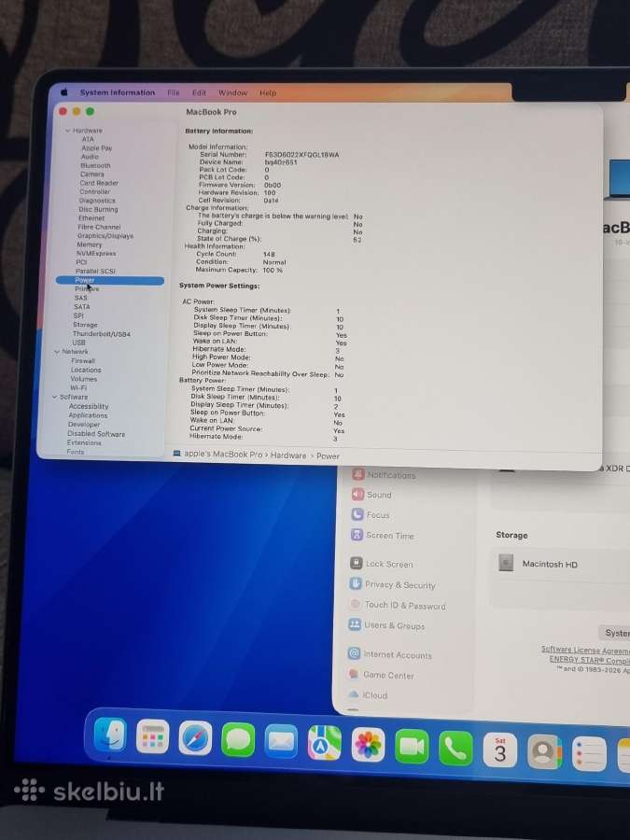Select Applications under Software
This screenshot has height=840, width=630.
[x=88, y=415]
